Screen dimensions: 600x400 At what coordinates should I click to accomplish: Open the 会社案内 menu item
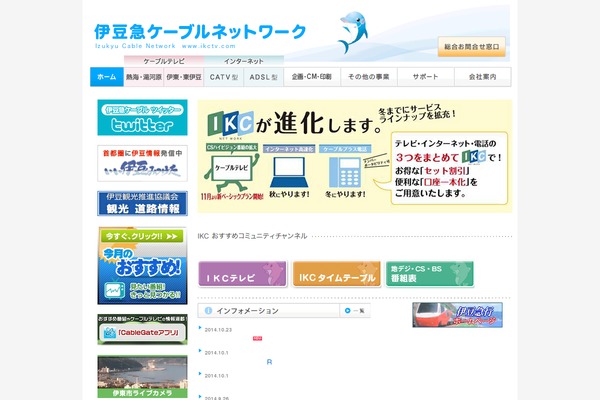tap(483, 77)
